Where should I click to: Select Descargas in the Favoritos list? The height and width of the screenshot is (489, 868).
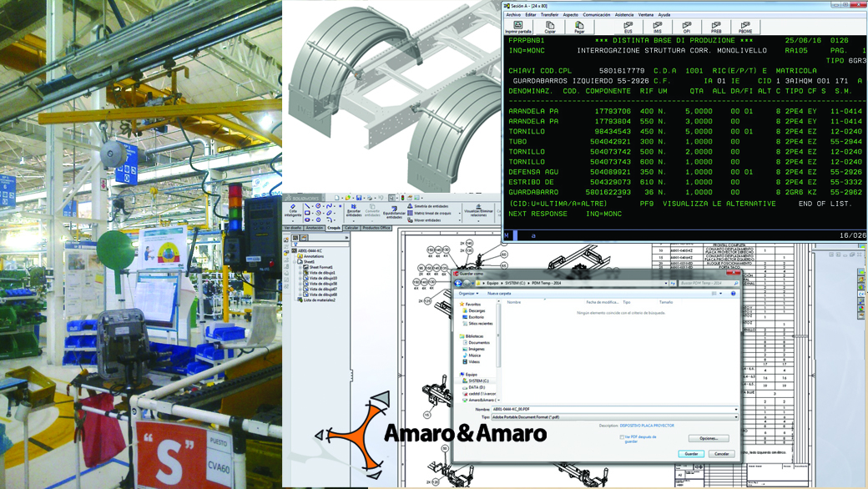[477, 310]
